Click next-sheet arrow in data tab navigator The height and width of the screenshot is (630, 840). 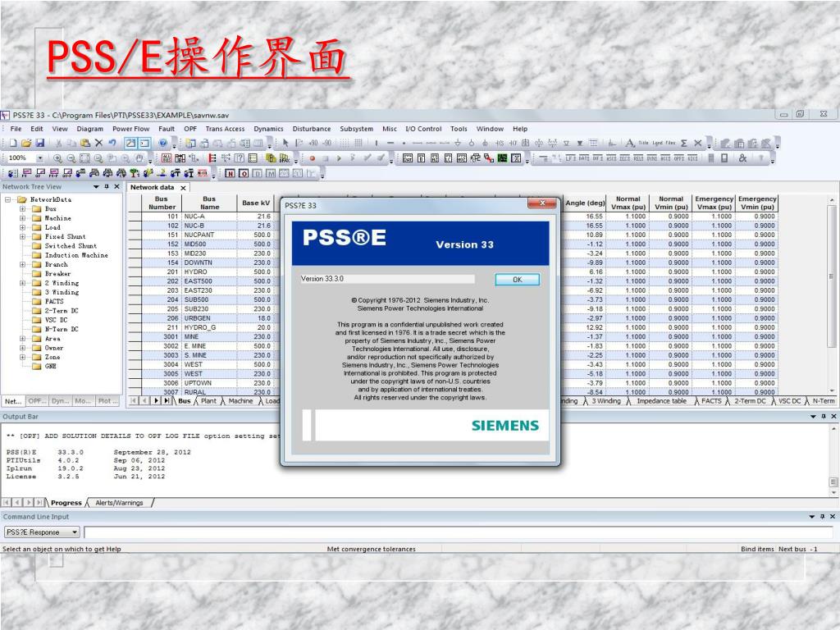tap(156, 400)
